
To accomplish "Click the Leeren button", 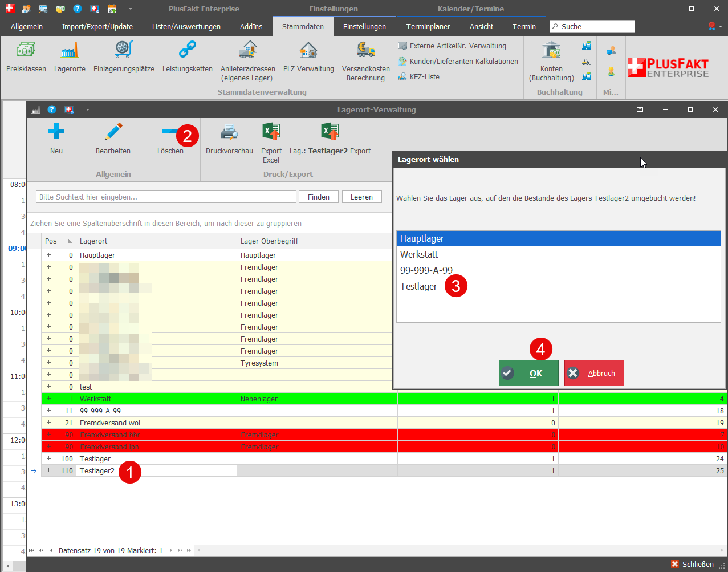I will [x=362, y=197].
